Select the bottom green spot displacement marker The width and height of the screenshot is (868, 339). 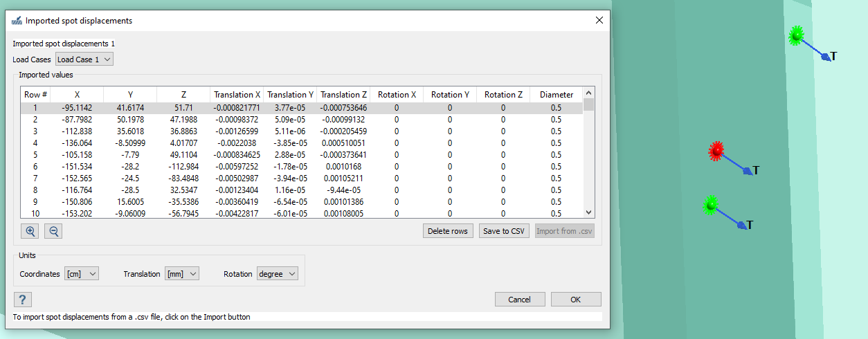(710, 205)
